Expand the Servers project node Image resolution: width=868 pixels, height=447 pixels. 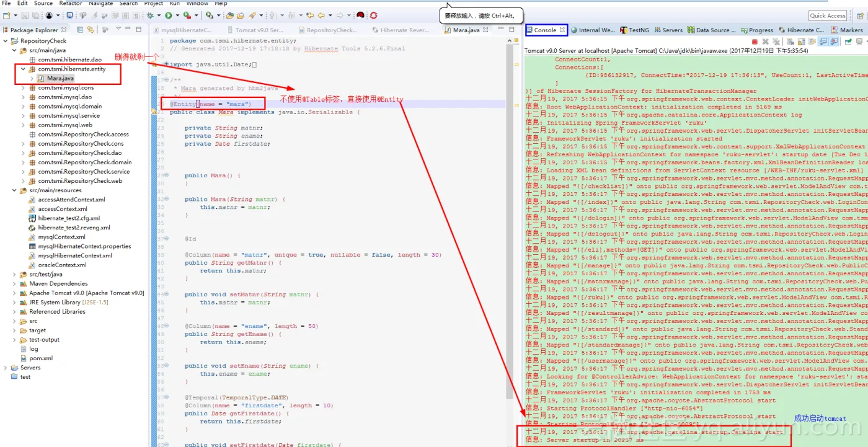coord(6,368)
